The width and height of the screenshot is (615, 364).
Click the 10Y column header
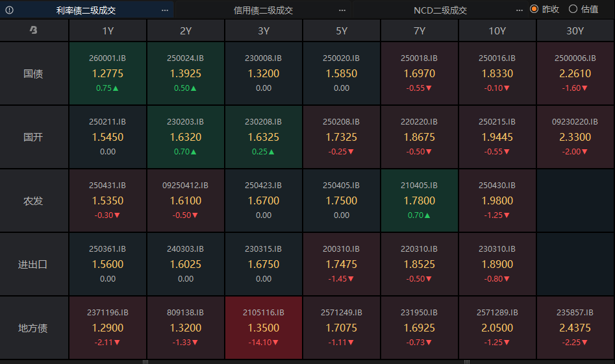coord(497,30)
